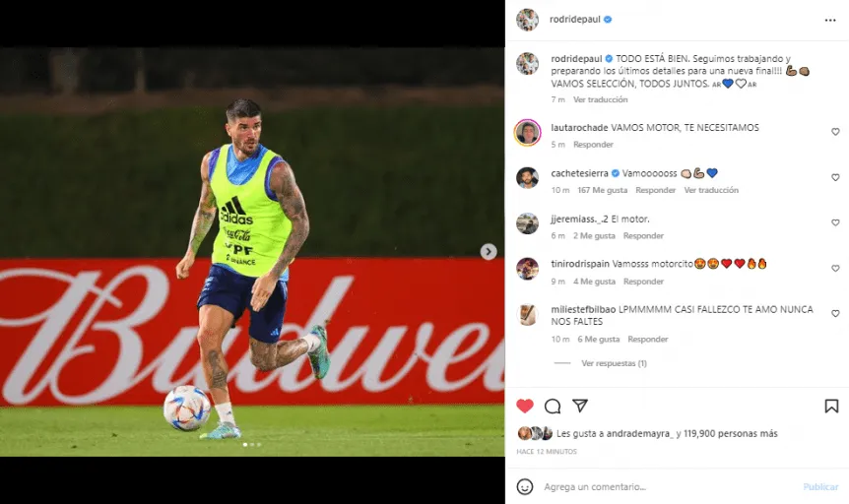The width and height of the screenshot is (849, 504).
Task: Save post with the bookmark icon
Action: [x=831, y=406]
